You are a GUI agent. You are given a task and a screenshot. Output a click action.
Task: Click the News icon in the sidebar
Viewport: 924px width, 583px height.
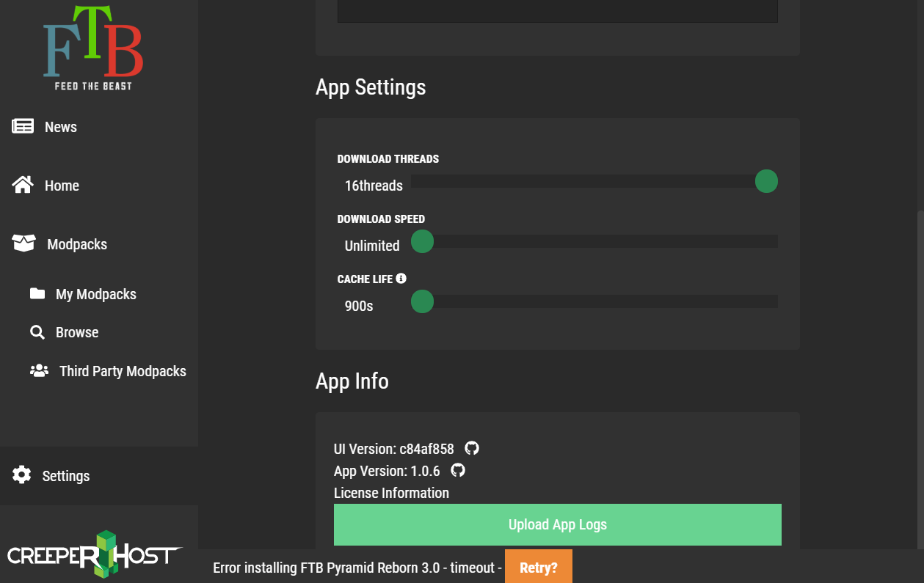click(22, 126)
